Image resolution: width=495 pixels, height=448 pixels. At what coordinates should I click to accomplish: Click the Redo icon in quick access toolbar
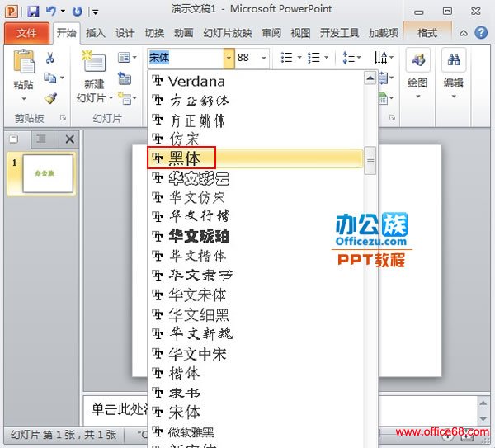78,12
